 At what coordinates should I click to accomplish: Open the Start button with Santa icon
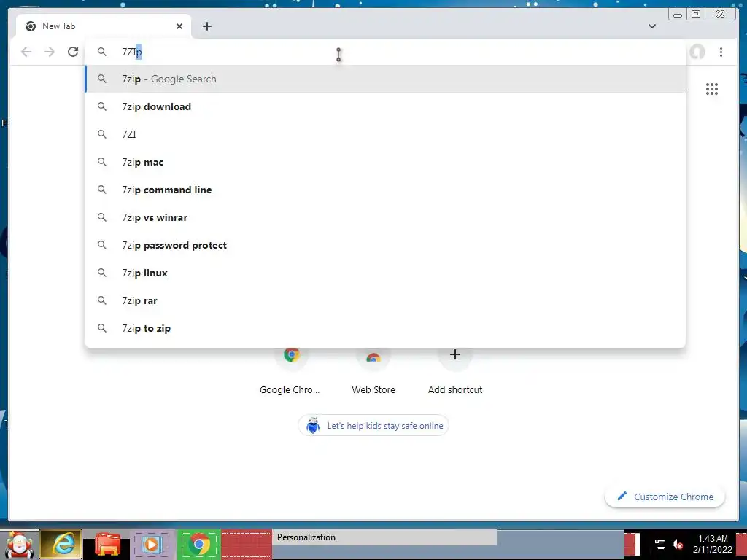pyautogui.click(x=18, y=544)
